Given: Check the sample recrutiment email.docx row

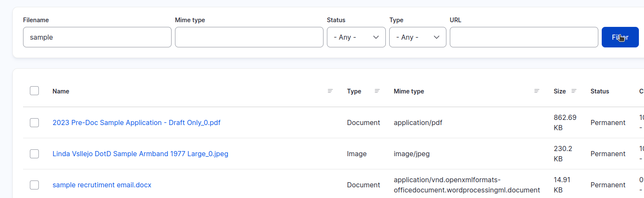Looking at the screenshot, I should (x=35, y=185).
